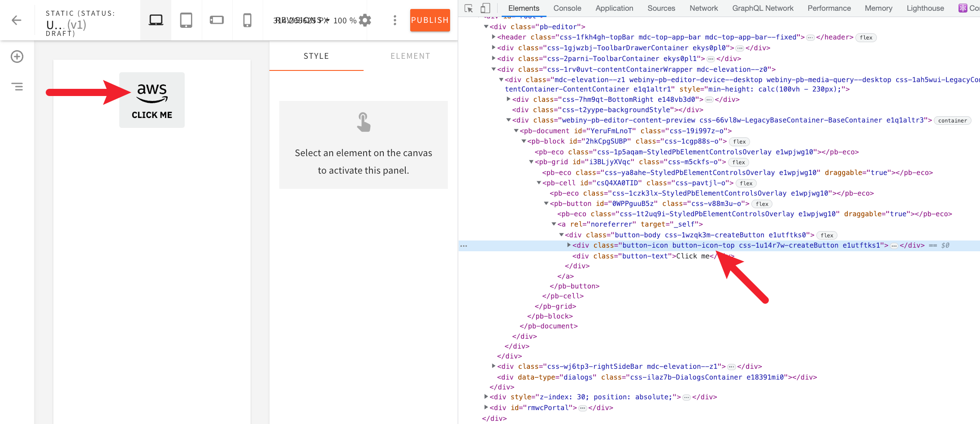Collapse the pb-document tree node

(x=516, y=131)
